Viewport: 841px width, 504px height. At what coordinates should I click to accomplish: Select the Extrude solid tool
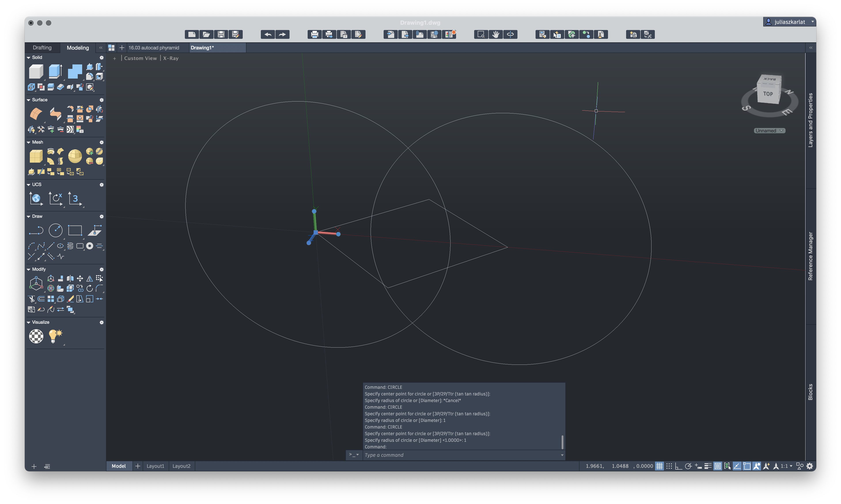[x=55, y=72]
